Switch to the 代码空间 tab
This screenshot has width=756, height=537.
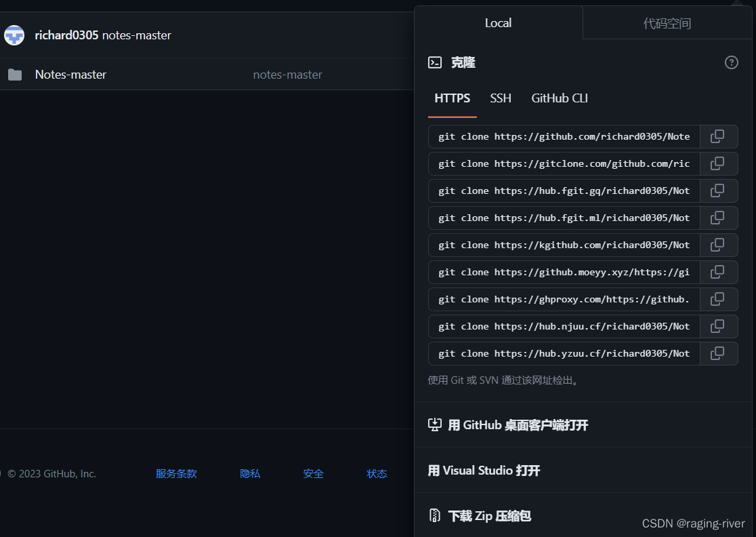tap(667, 23)
